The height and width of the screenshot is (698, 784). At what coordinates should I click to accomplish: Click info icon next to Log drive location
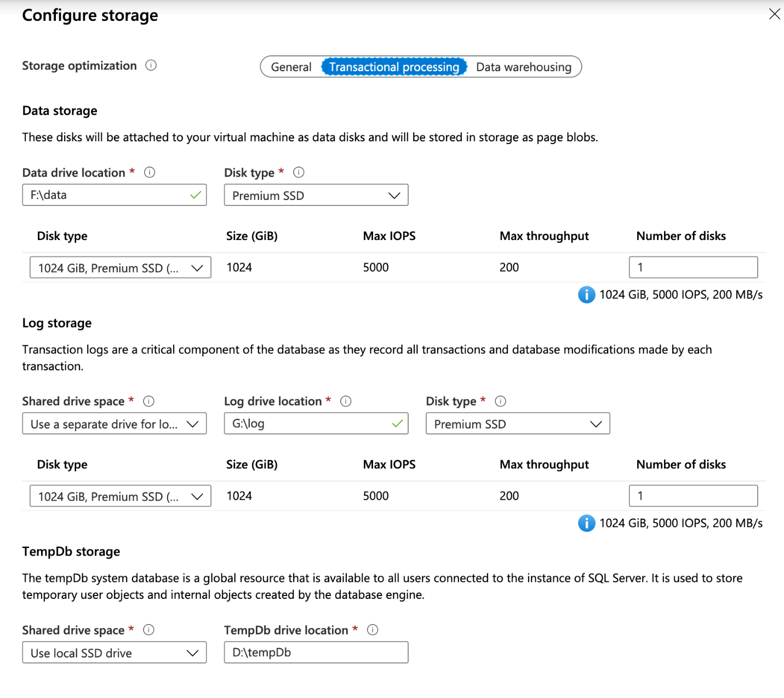click(x=346, y=401)
